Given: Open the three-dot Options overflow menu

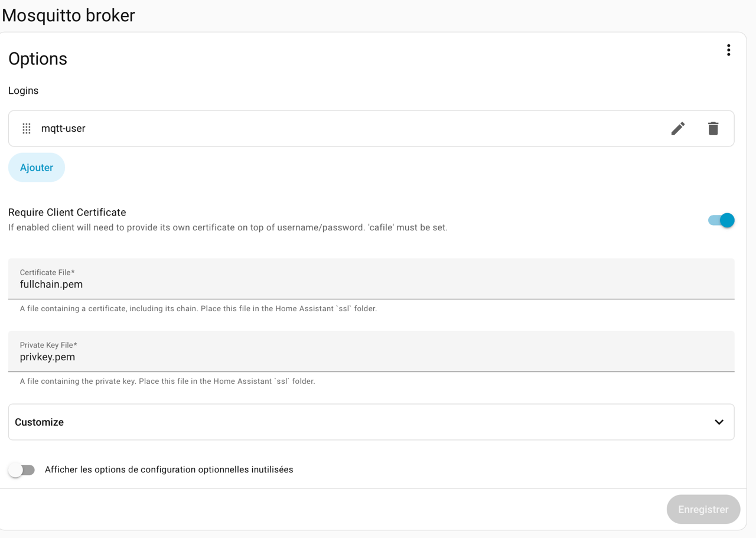Looking at the screenshot, I should [728, 50].
